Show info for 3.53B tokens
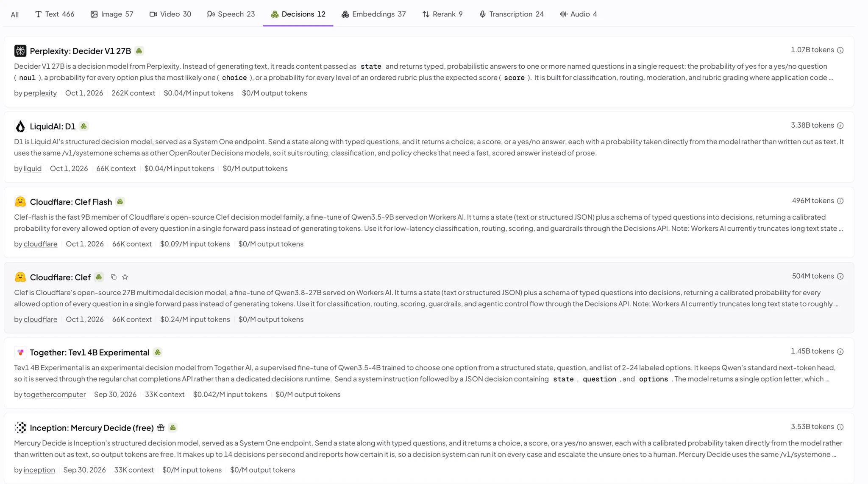This screenshot has width=868, height=484. click(x=840, y=427)
